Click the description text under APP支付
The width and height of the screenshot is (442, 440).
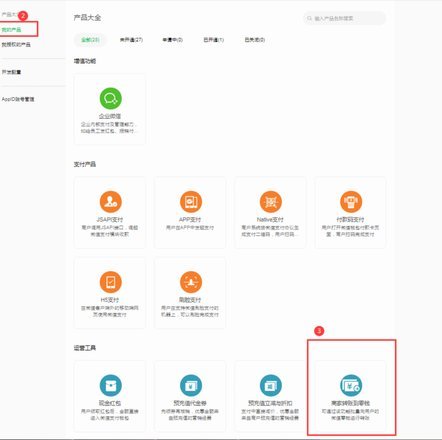click(x=190, y=228)
